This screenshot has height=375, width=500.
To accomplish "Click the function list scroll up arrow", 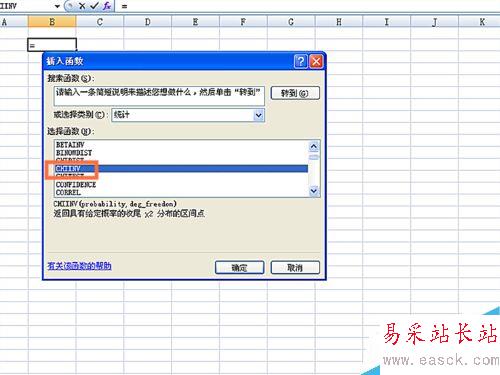I will tap(314, 146).
